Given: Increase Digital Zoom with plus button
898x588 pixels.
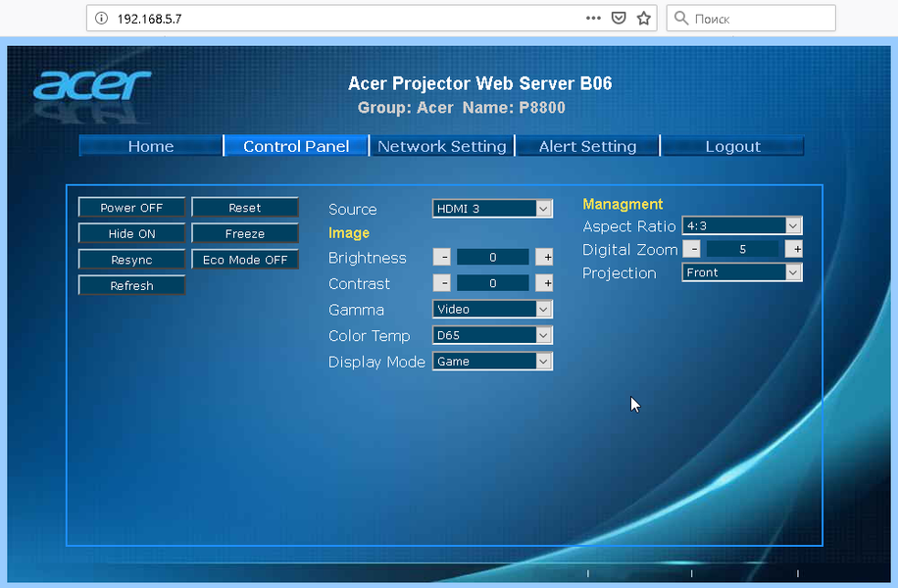Looking at the screenshot, I should click(794, 249).
